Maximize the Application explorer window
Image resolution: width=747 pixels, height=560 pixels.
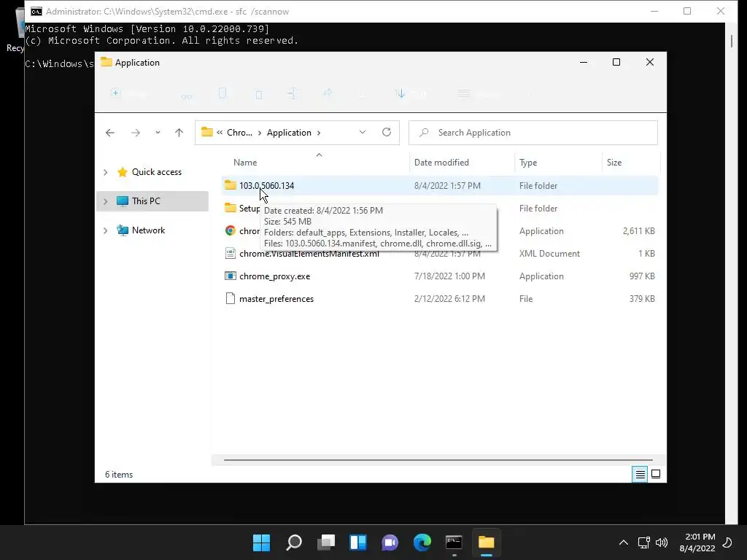616,63
